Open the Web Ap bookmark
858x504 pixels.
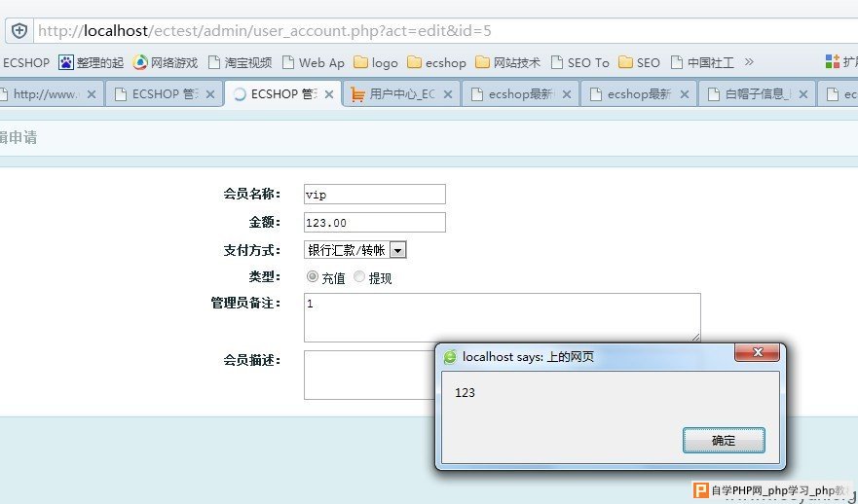click(314, 63)
